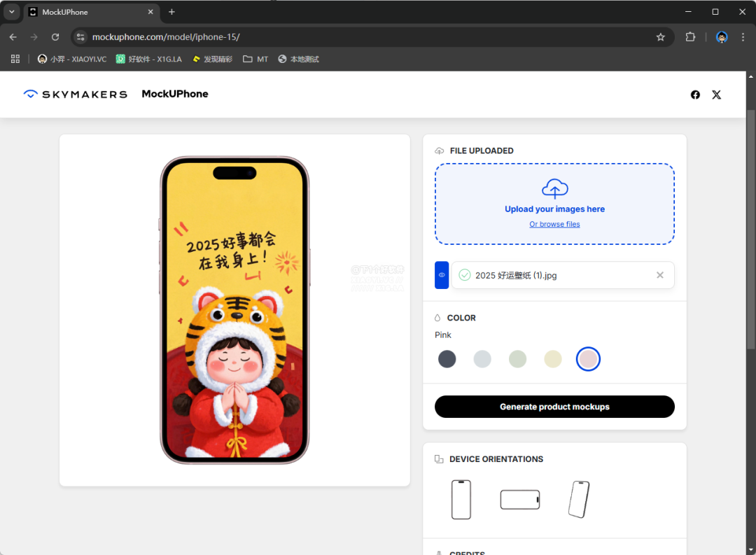Click MockUPhone site title

tap(175, 94)
